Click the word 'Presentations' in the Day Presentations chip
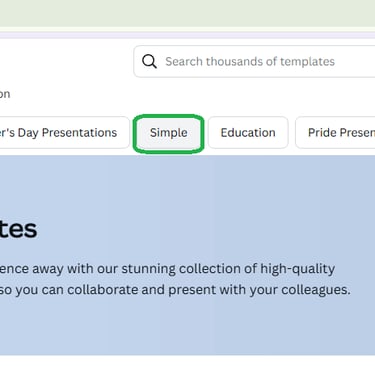 click(79, 133)
